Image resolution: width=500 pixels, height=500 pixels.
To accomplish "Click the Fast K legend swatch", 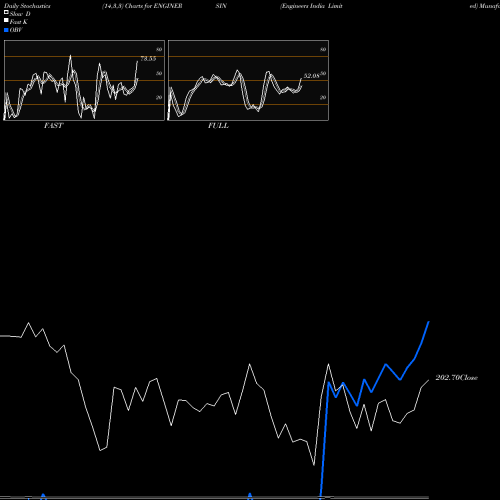I will (x=6, y=20).
